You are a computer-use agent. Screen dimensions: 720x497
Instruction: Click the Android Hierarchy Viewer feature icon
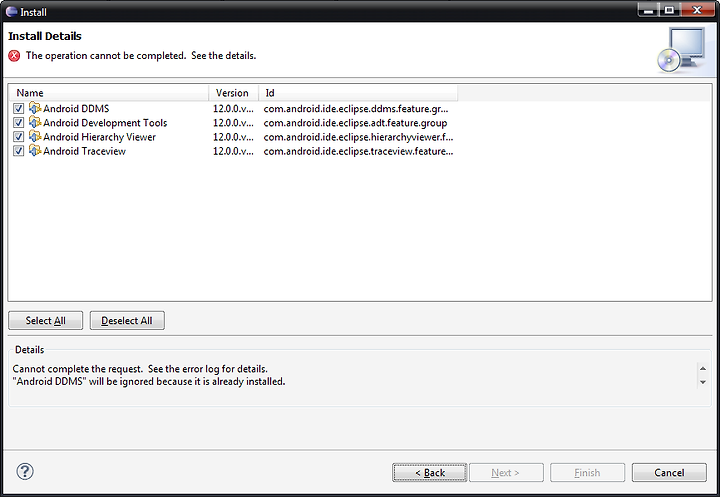click(35, 136)
